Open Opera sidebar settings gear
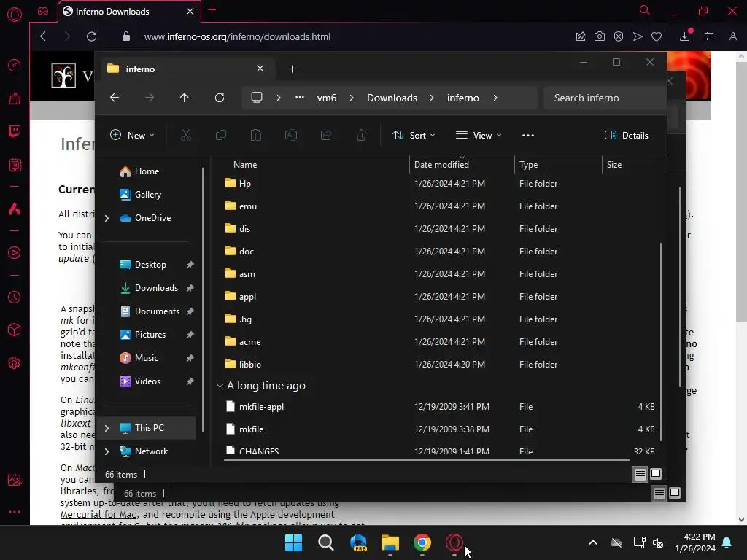This screenshot has width=747, height=560. coord(15,363)
